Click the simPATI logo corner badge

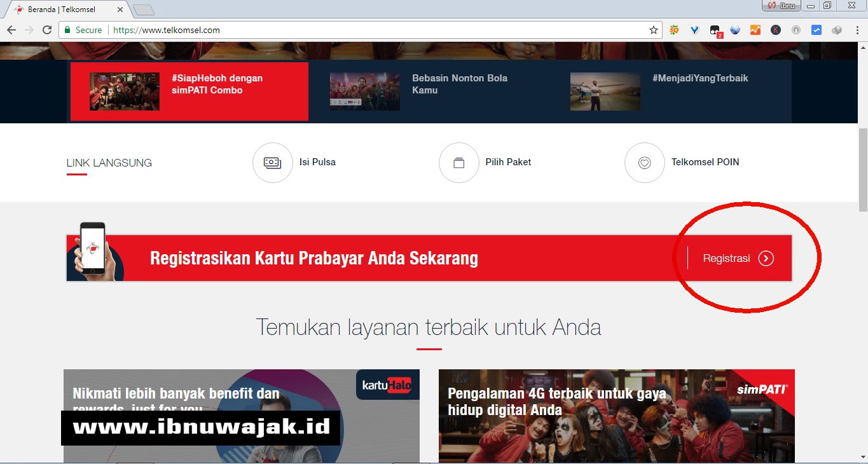762,389
